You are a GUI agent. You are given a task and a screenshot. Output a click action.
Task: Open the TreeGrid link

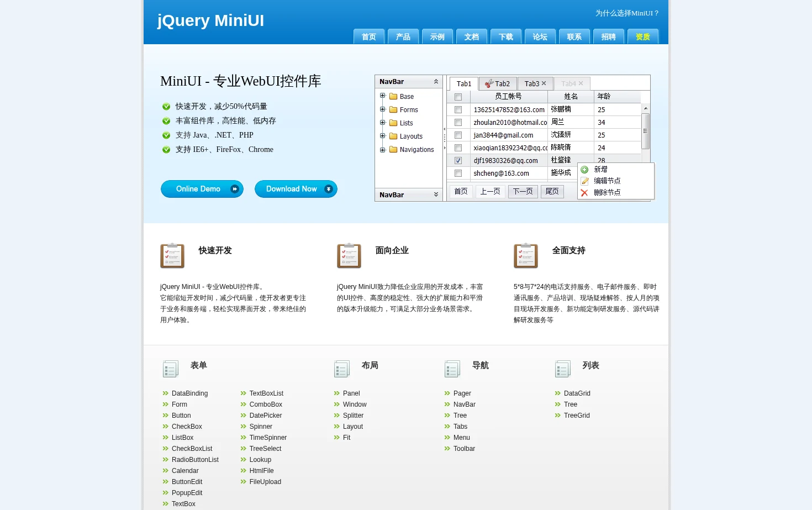coord(577,416)
